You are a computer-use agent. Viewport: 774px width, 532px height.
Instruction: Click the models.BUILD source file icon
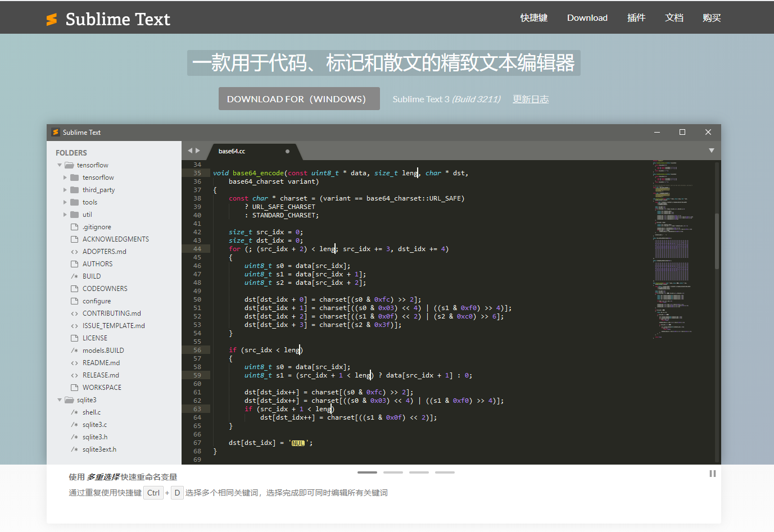point(74,351)
